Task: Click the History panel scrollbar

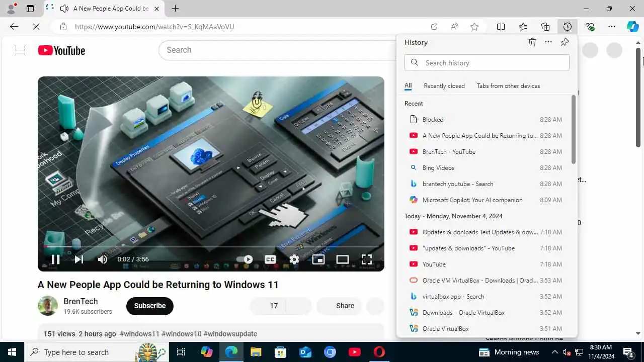Action: pos(573,129)
